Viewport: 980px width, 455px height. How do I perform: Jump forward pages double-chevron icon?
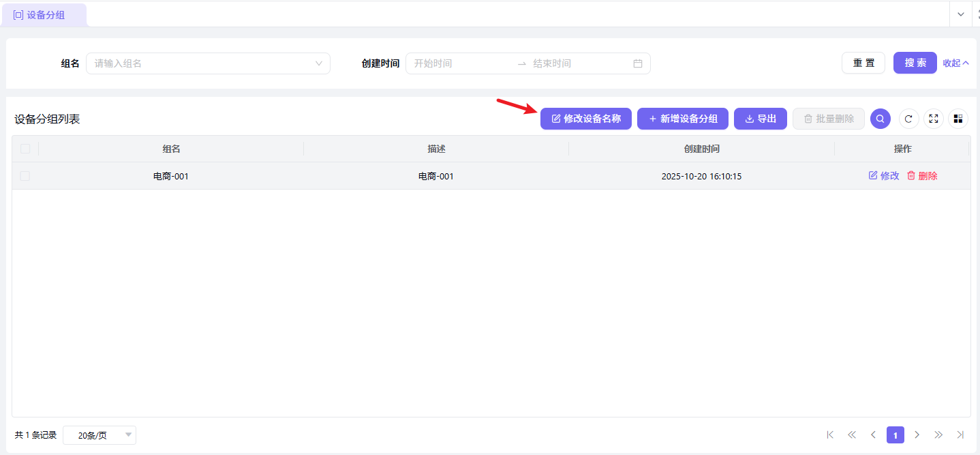click(938, 435)
